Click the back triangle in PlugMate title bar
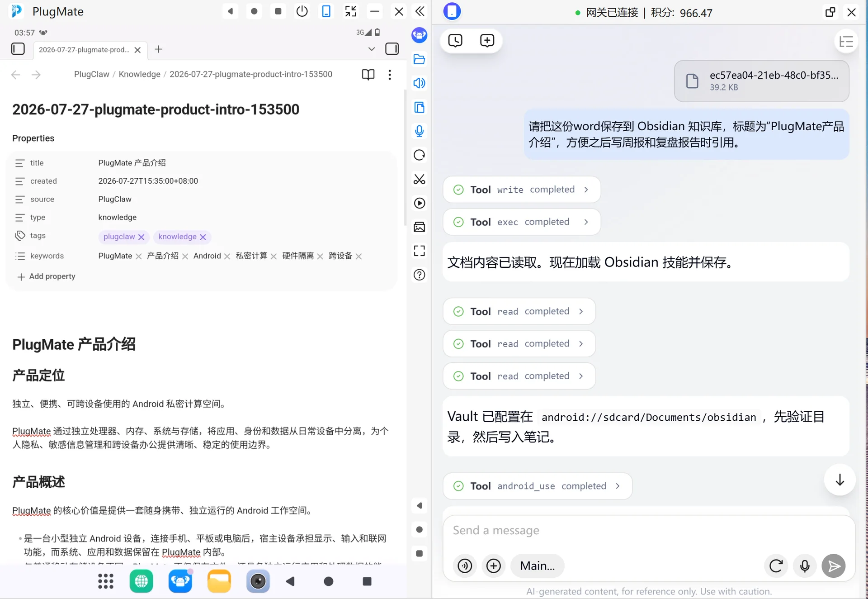The image size is (868, 599). (230, 11)
